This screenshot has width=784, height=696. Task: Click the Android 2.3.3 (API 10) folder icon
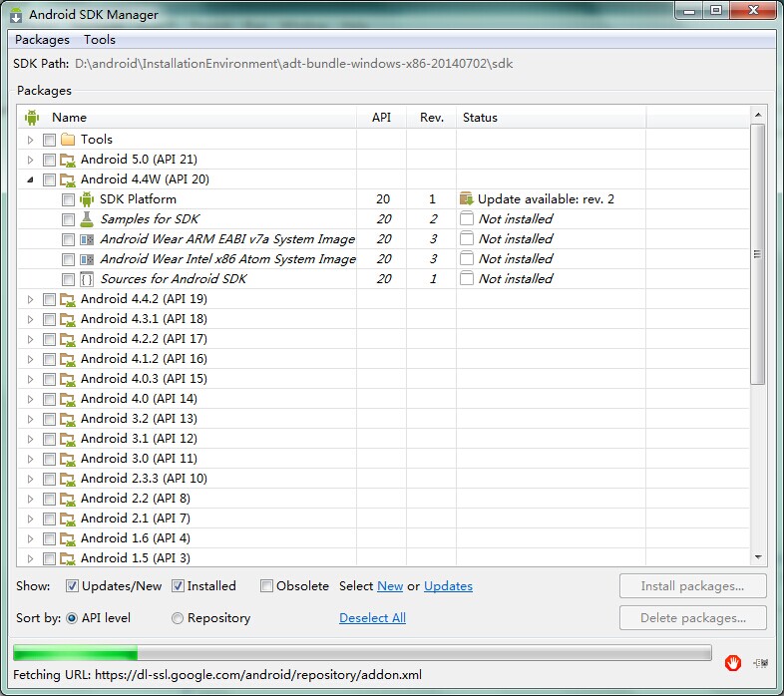coord(68,479)
